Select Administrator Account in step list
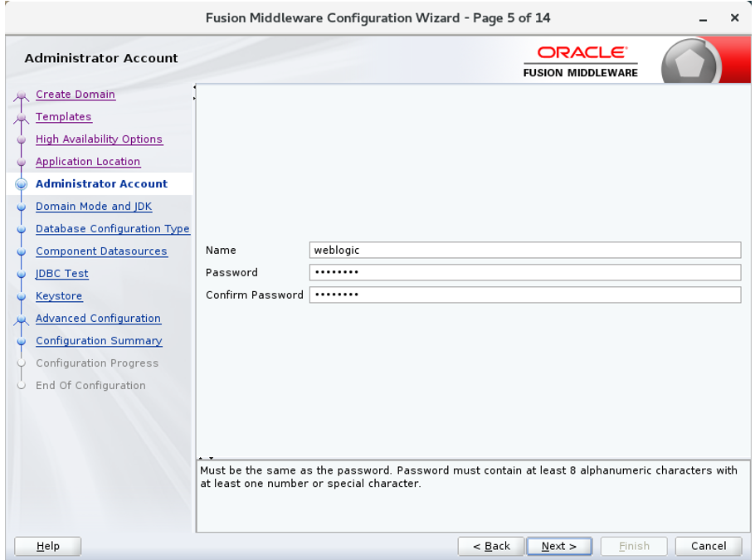755x560 pixels. point(101,184)
